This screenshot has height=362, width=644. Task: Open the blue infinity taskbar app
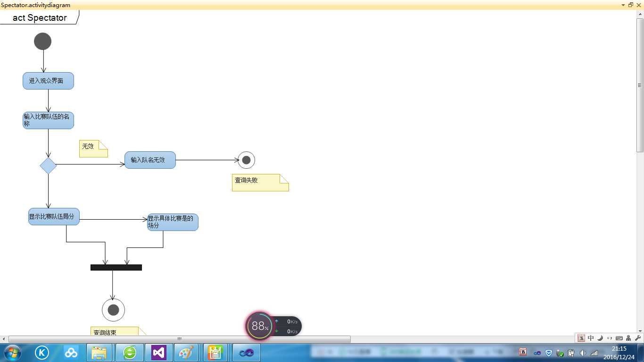click(x=246, y=353)
